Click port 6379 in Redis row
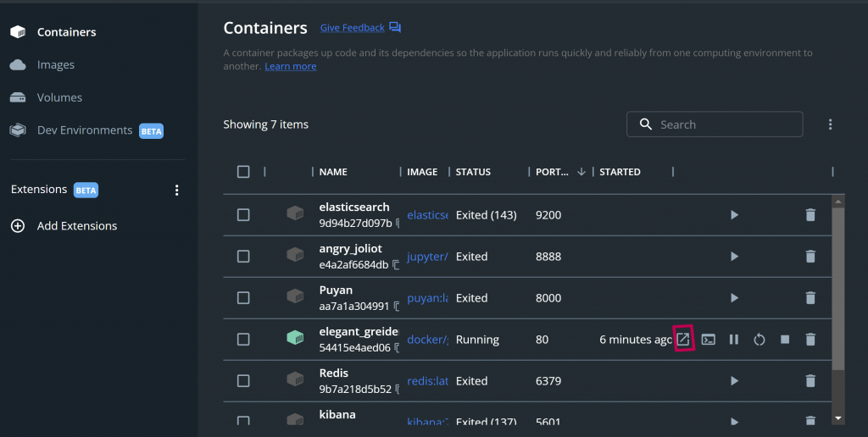This screenshot has height=437, width=868. (x=548, y=381)
